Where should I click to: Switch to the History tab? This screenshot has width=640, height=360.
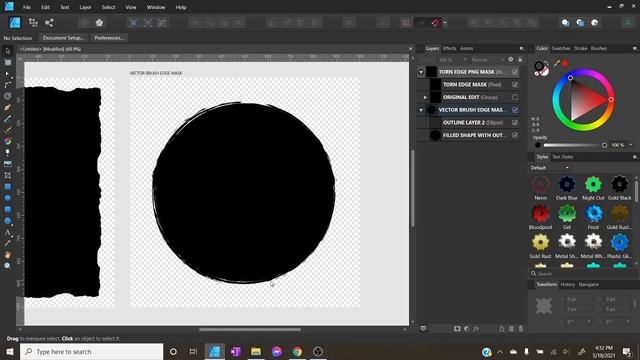568,284
